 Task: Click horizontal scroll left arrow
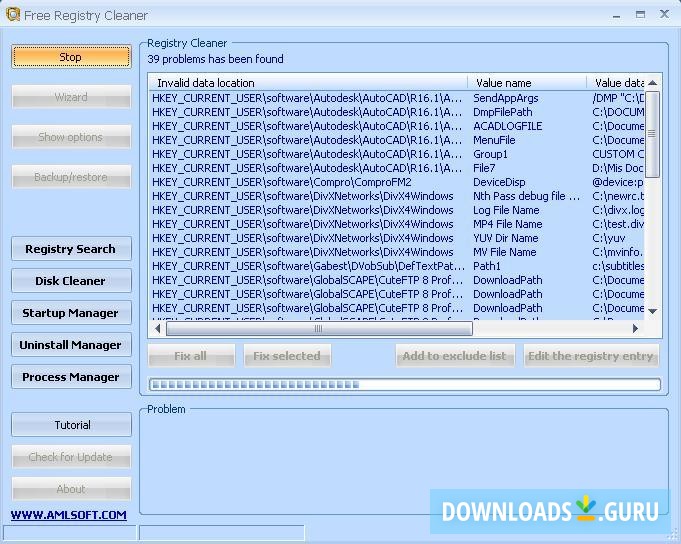(158, 329)
